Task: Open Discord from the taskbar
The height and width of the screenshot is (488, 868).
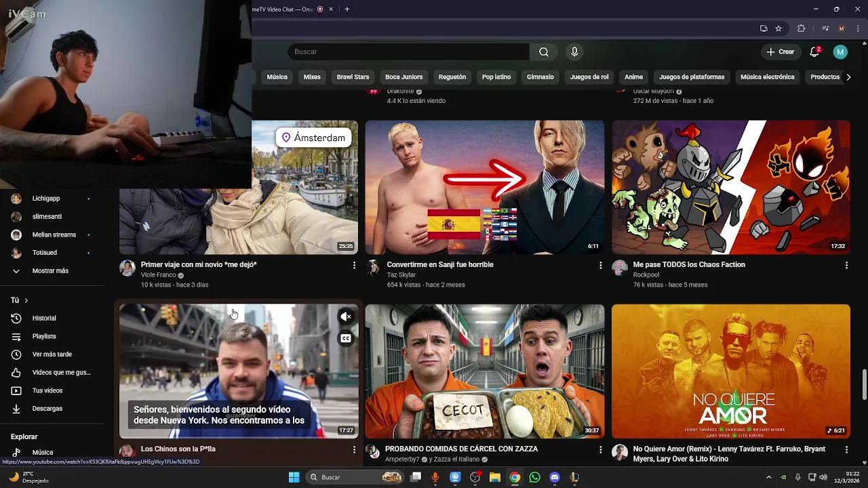Action: (555, 477)
